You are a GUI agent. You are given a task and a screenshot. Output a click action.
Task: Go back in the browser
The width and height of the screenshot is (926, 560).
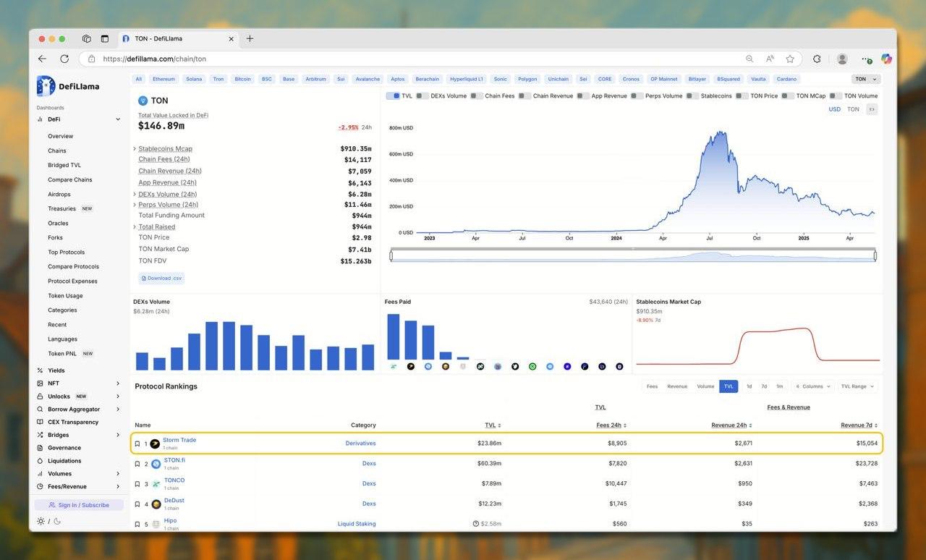point(42,59)
